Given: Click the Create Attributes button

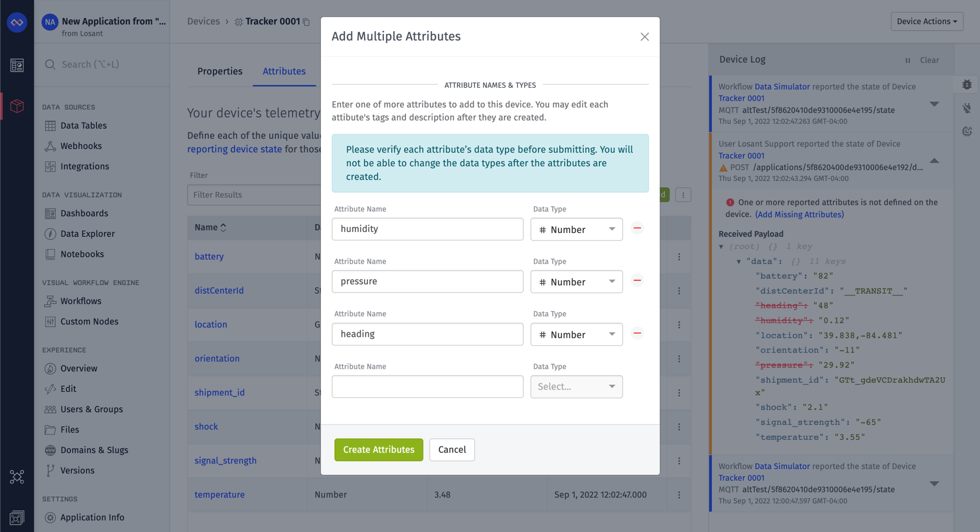Looking at the screenshot, I should click(x=378, y=449).
